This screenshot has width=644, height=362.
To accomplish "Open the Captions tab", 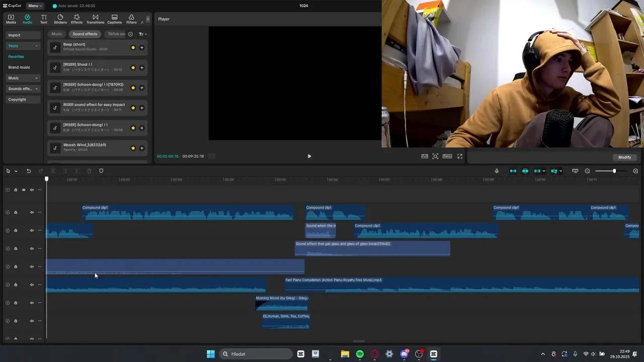I will (x=114, y=19).
